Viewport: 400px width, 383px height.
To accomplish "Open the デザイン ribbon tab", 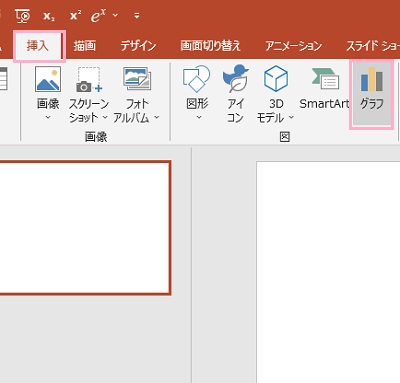I will tap(138, 46).
